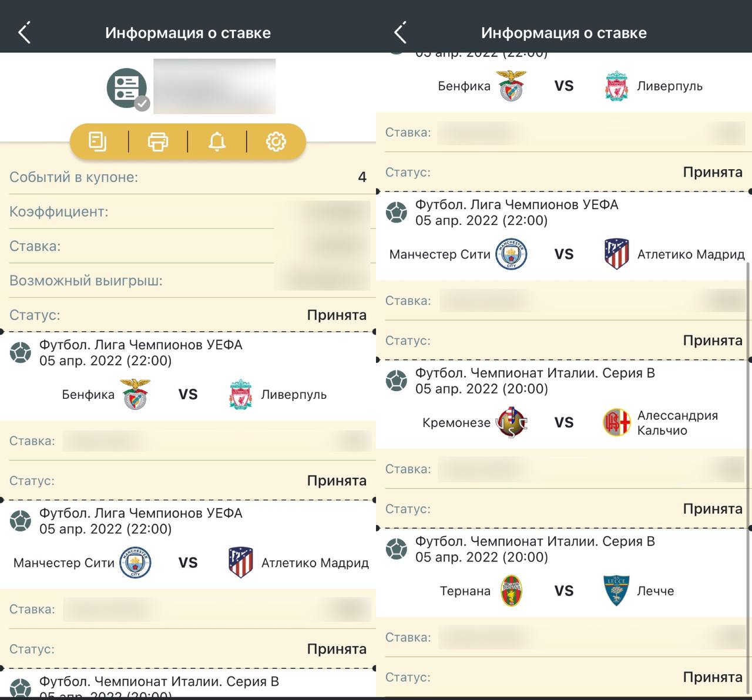Tap football icon beside right Manchester City header
The width and height of the screenshot is (752, 700).
(397, 213)
